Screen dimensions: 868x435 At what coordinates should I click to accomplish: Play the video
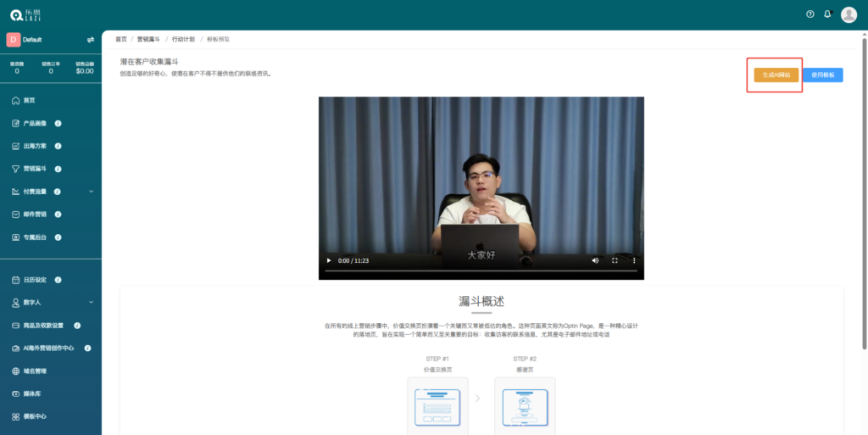329,260
